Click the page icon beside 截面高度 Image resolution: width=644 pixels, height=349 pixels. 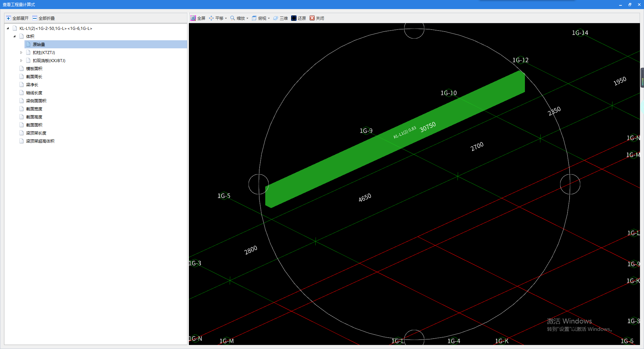coord(22,117)
